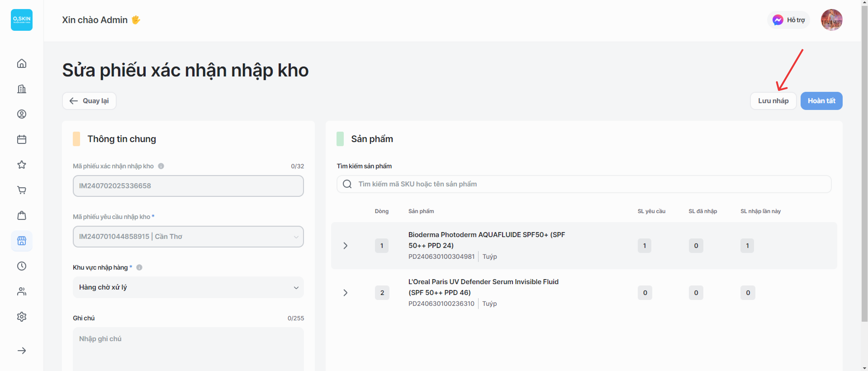Click the Ghi chú note textarea

(x=188, y=349)
